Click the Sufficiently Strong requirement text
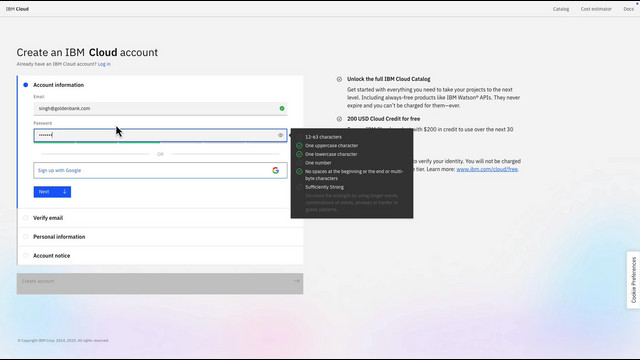This screenshot has width=640, height=360. point(324,187)
